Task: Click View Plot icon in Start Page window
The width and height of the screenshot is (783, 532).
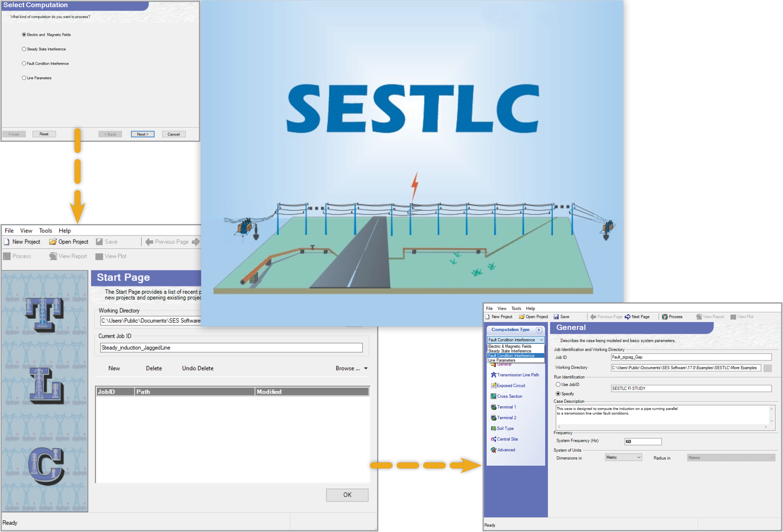Action: point(99,256)
